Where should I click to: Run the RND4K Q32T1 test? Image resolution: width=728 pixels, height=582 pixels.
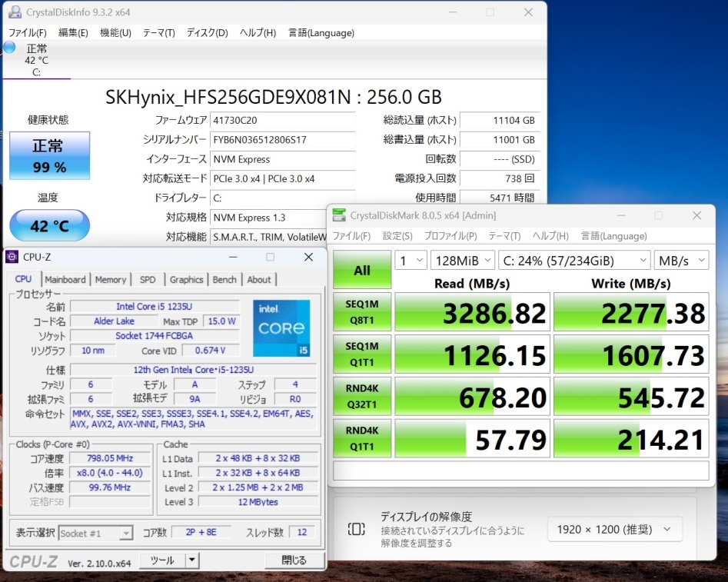tap(362, 396)
